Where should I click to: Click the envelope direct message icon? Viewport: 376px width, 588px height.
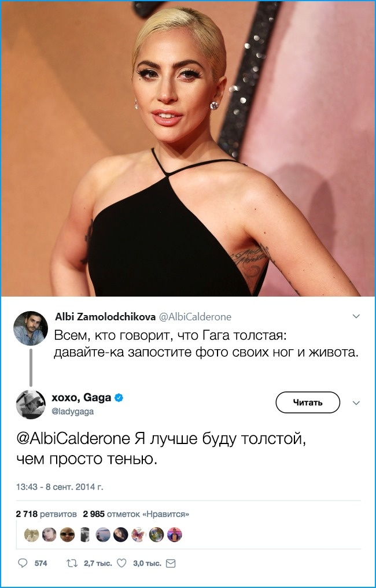[x=171, y=563]
